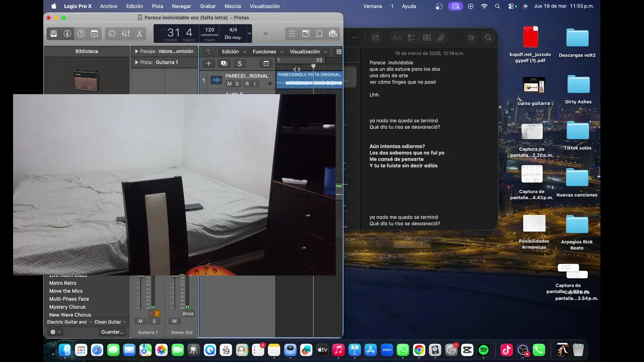Toggle orange input monitoring on Guitarra 1 strip

(157, 313)
